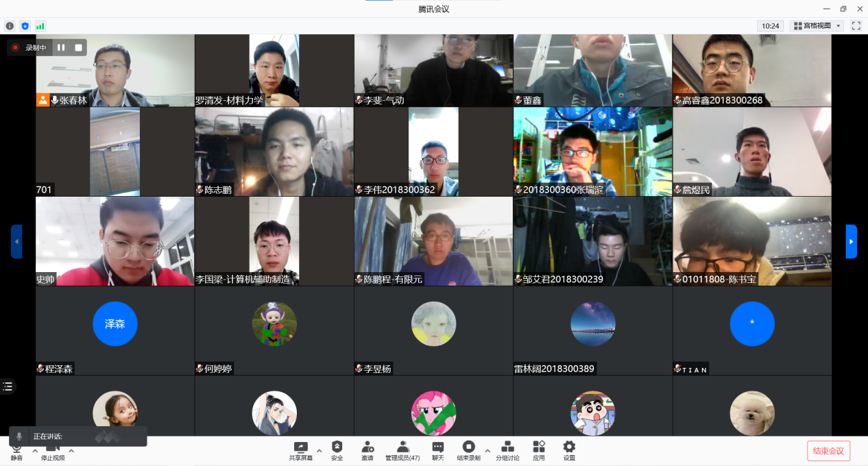The width and height of the screenshot is (868, 466).
Task: Start 分组讨论 breakout rooms
Action: coord(507,450)
